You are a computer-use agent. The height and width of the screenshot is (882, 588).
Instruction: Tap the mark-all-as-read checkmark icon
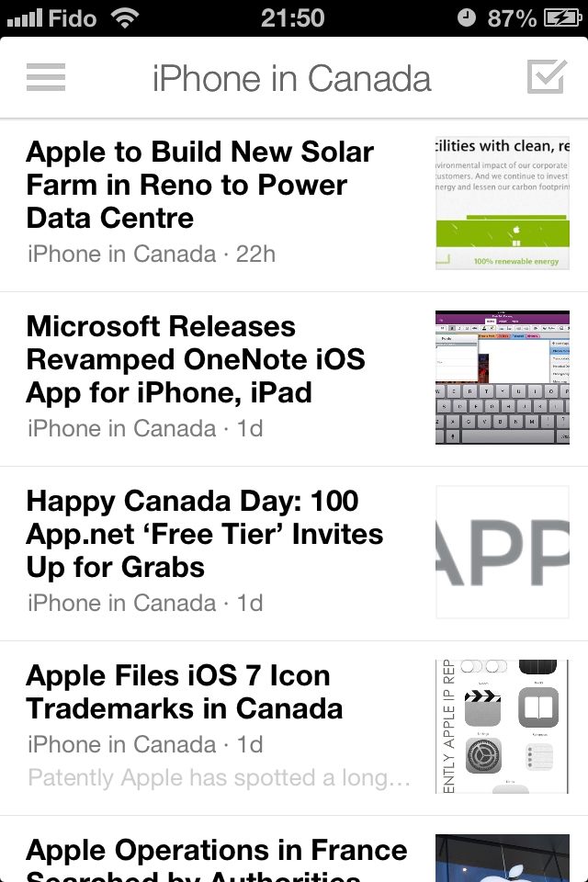coord(547,76)
